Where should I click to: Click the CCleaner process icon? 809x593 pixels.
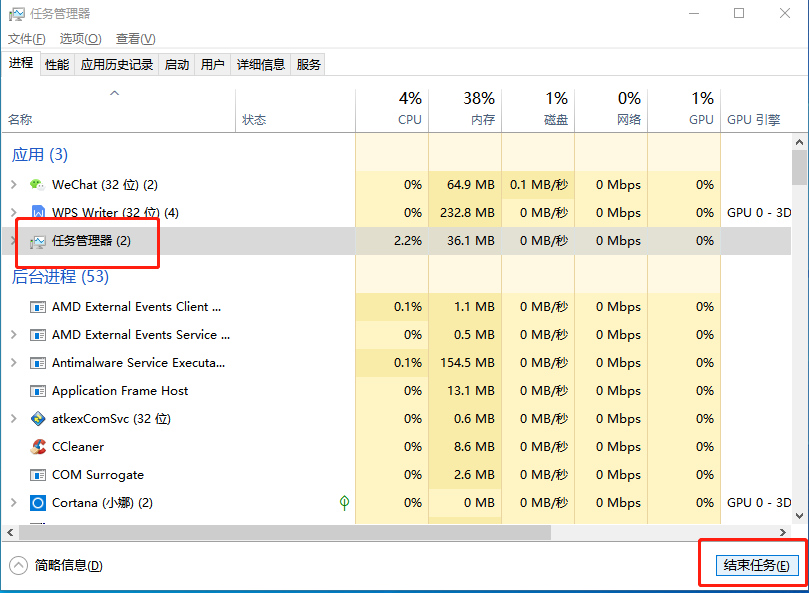(x=38, y=447)
